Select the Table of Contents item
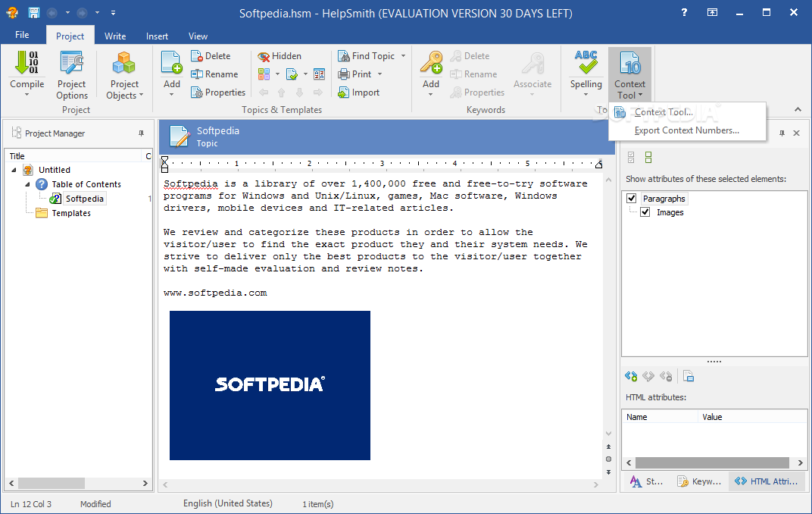812x514 pixels. (x=86, y=184)
